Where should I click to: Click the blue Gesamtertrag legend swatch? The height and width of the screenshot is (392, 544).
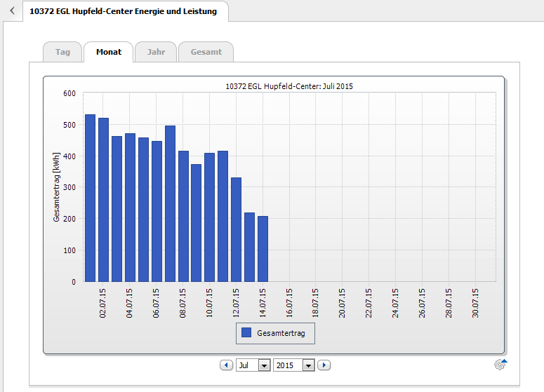pyautogui.click(x=246, y=333)
